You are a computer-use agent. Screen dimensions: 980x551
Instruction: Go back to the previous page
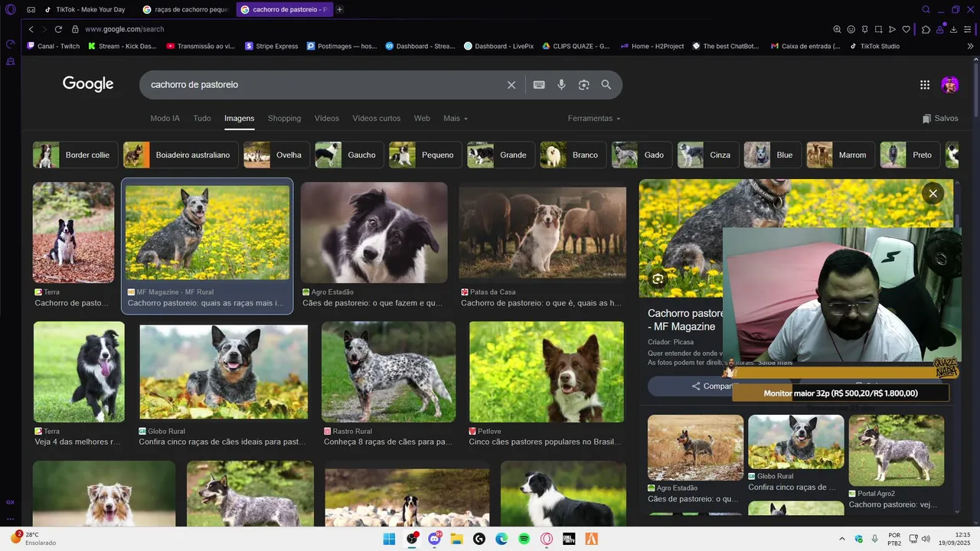coord(31,29)
